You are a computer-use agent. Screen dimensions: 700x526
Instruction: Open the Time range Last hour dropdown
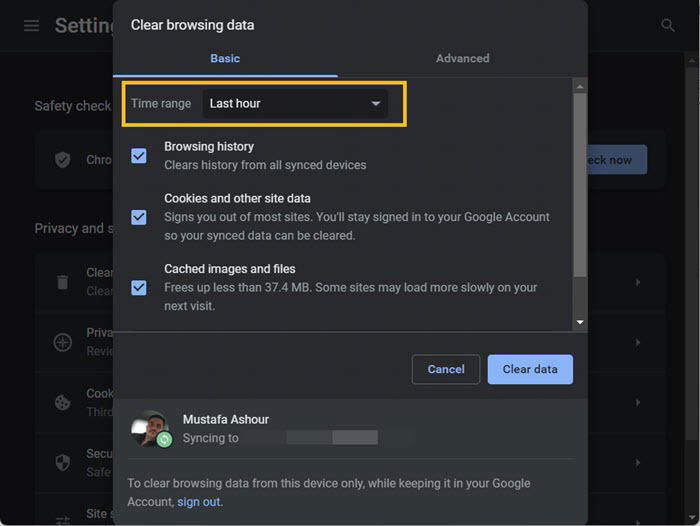[295, 104]
